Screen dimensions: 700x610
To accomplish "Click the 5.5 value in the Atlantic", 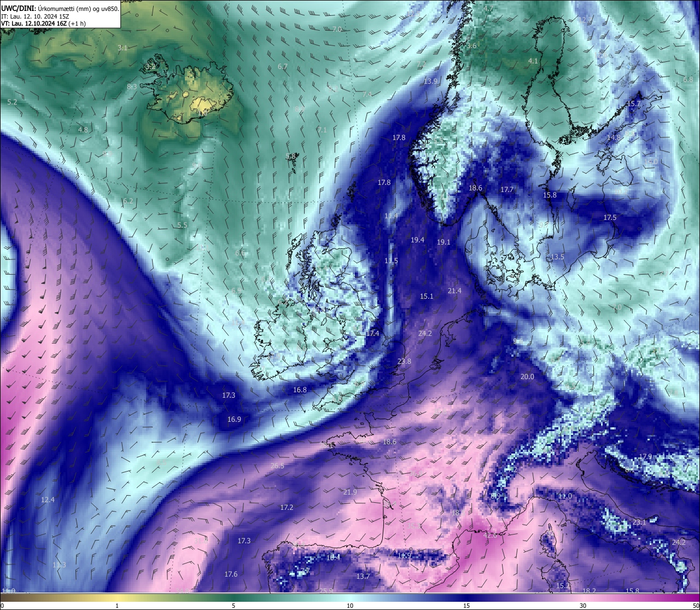I will [182, 225].
